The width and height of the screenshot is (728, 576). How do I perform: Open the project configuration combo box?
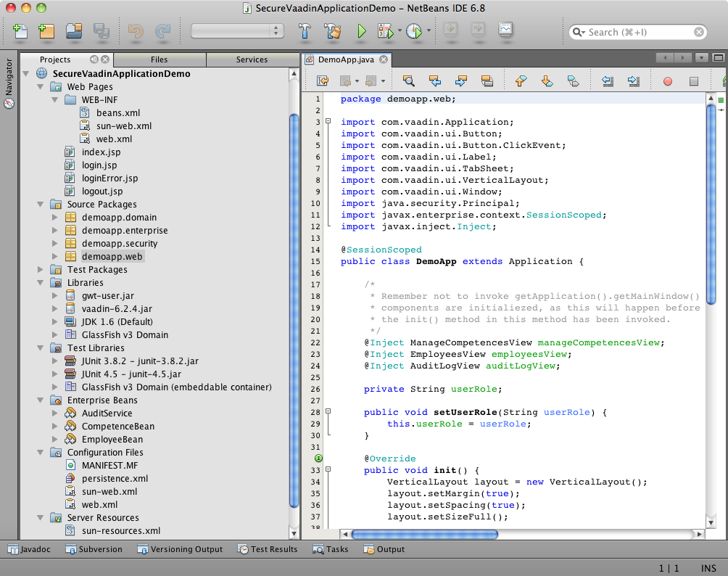click(x=237, y=31)
